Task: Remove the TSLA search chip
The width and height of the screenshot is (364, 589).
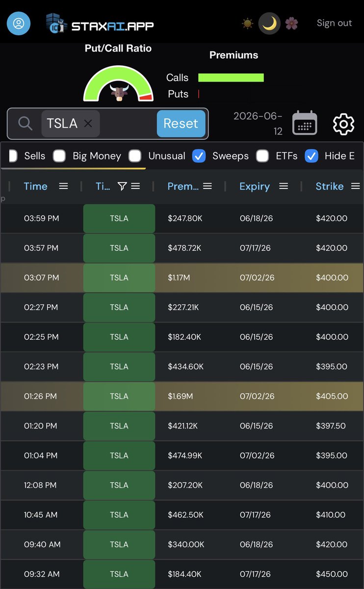Action: pyautogui.click(x=88, y=124)
